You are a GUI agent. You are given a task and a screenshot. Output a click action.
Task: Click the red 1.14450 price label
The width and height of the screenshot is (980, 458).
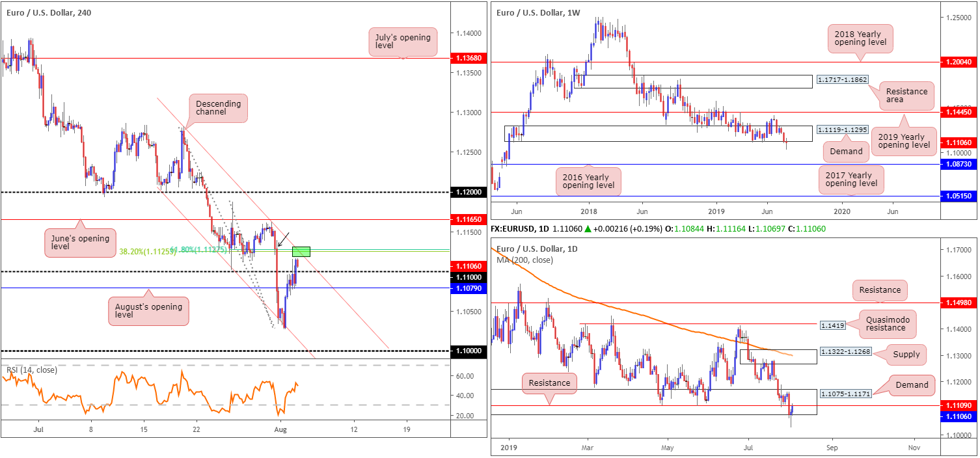coord(959,113)
